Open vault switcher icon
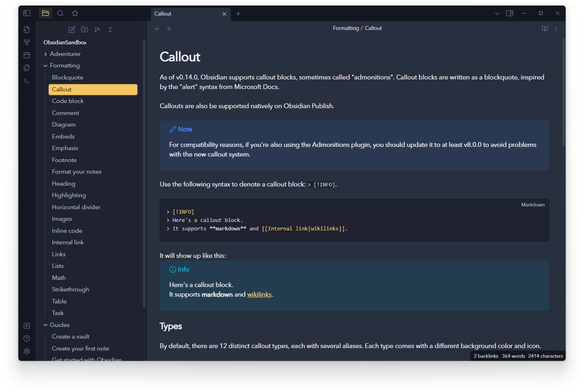The image size is (584, 392). click(27, 326)
